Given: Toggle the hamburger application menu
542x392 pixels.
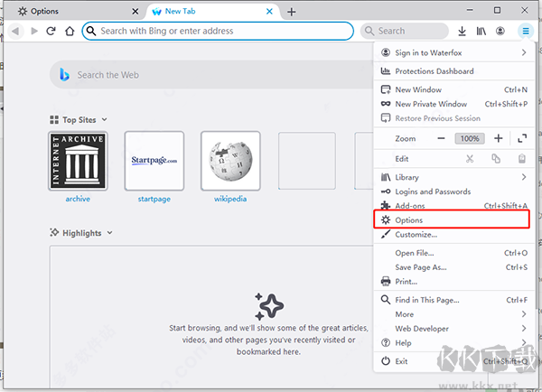Looking at the screenshot, I should 526,31.
